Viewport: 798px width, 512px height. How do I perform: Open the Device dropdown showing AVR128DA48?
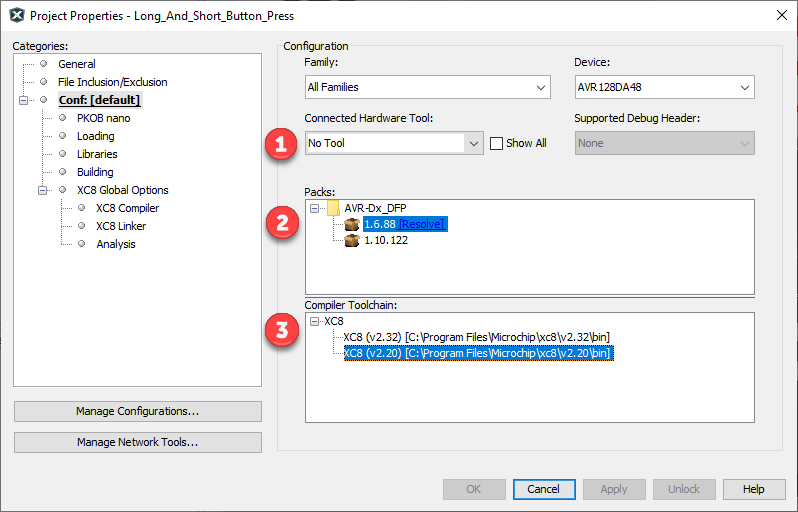(x=664, y=88)
